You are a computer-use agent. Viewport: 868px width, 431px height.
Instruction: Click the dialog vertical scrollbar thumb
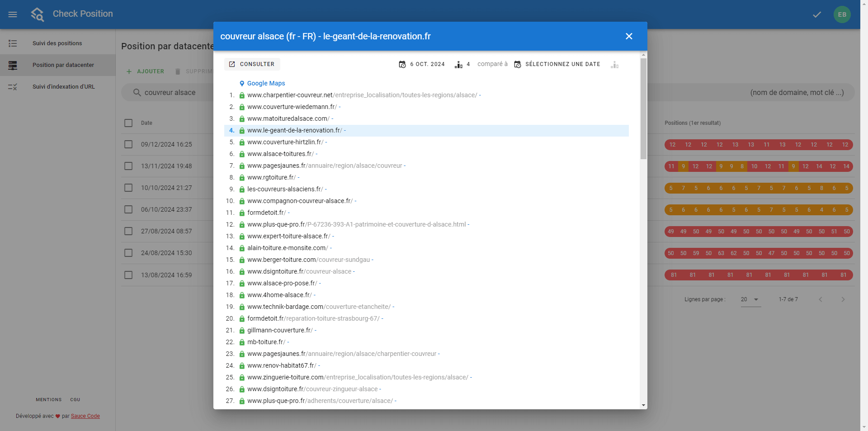(x=643, y=109)
